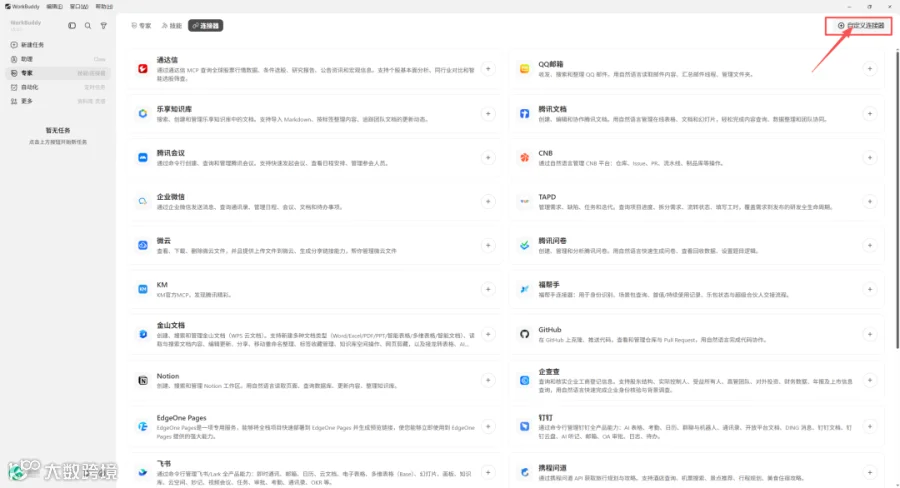Screen dimensions: 900x488
Task: Click the 自定义连接器 button
Action: pyautogui.click(x=859, y=26)
